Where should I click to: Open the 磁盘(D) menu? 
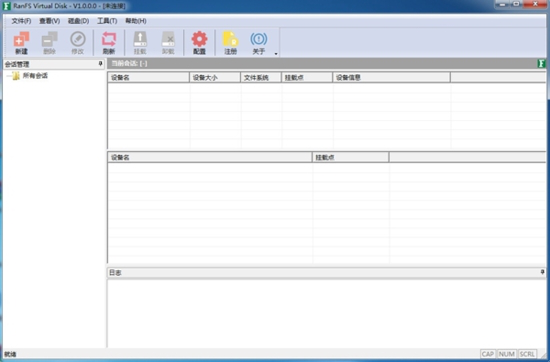pos(78,21)
